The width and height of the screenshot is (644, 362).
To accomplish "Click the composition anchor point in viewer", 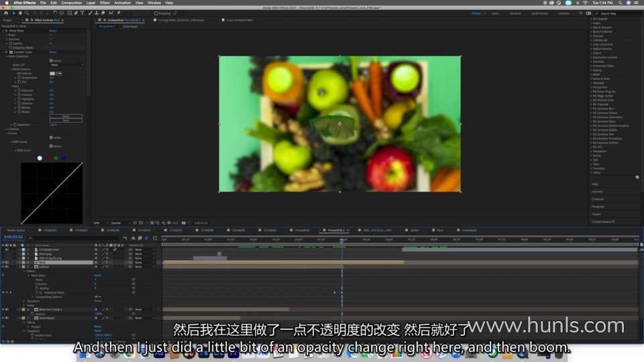I will coord(339,123).
